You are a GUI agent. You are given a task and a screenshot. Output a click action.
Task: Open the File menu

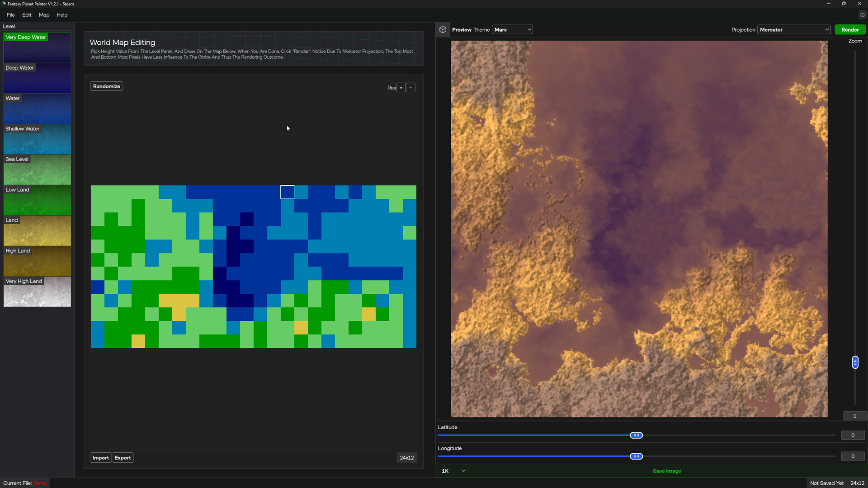coord(10,14)
